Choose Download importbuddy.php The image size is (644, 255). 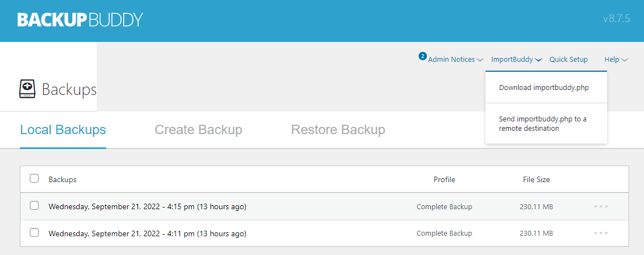pos(546,87)
